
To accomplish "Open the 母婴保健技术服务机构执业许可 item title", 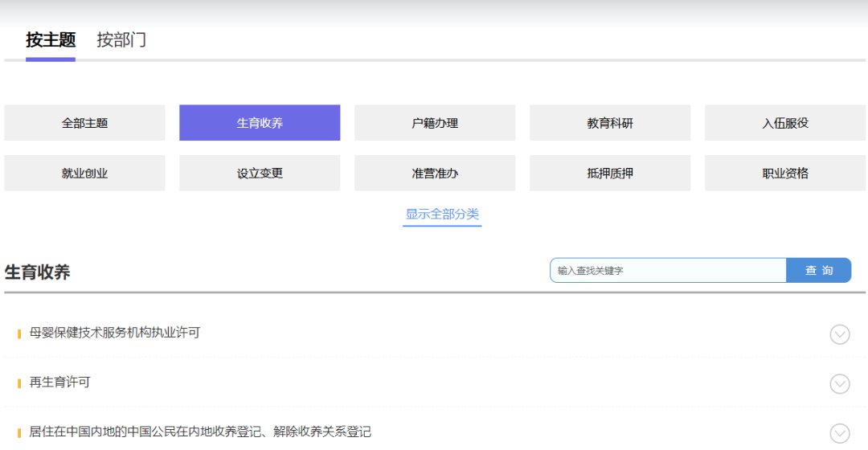I will (115, 333).
